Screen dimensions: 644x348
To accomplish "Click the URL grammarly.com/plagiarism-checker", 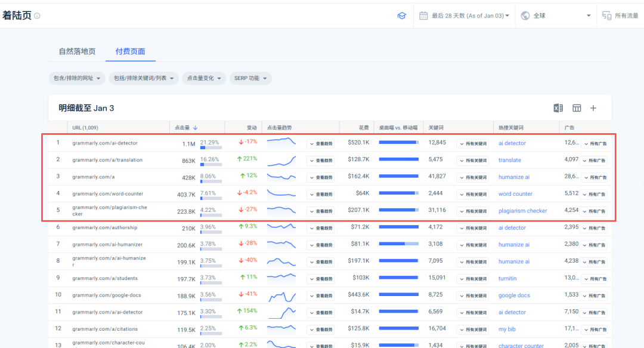I will coord(110,211).
